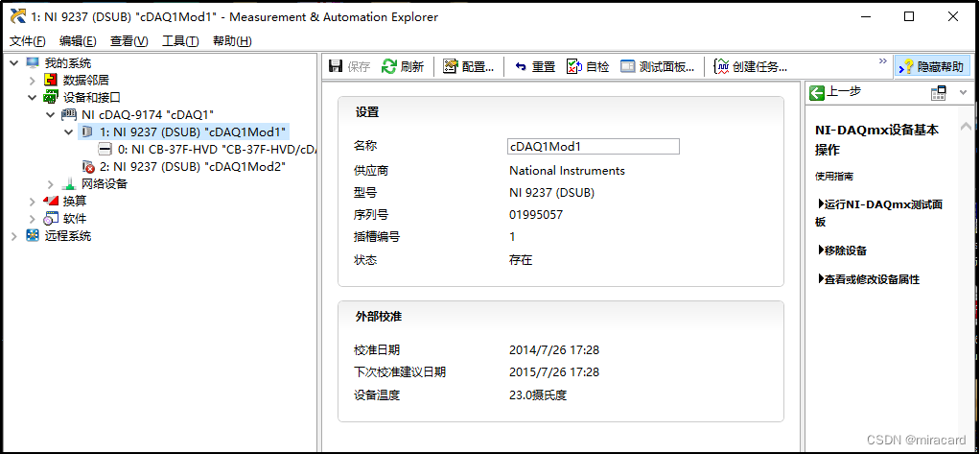The width and height of the screenshot is (980, 454).
Task: Click the 换算 scales icon
Action: point(51,202)
